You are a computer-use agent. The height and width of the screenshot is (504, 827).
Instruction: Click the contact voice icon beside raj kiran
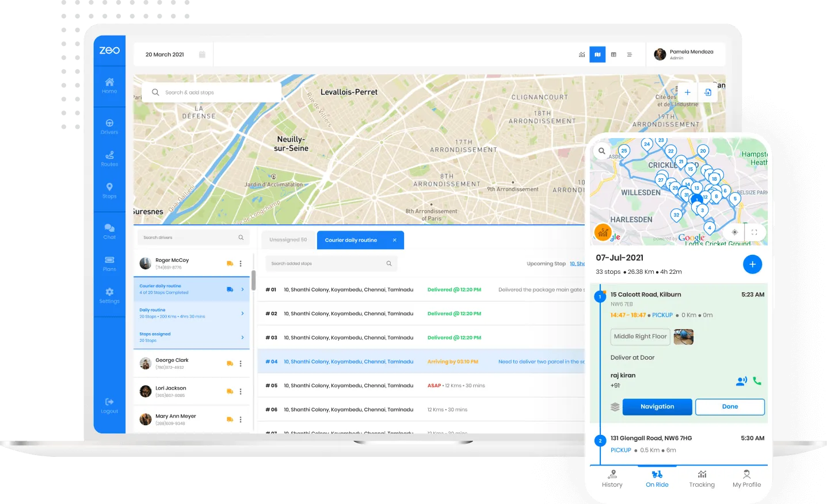pyautogui.click(x=741, y=381)
